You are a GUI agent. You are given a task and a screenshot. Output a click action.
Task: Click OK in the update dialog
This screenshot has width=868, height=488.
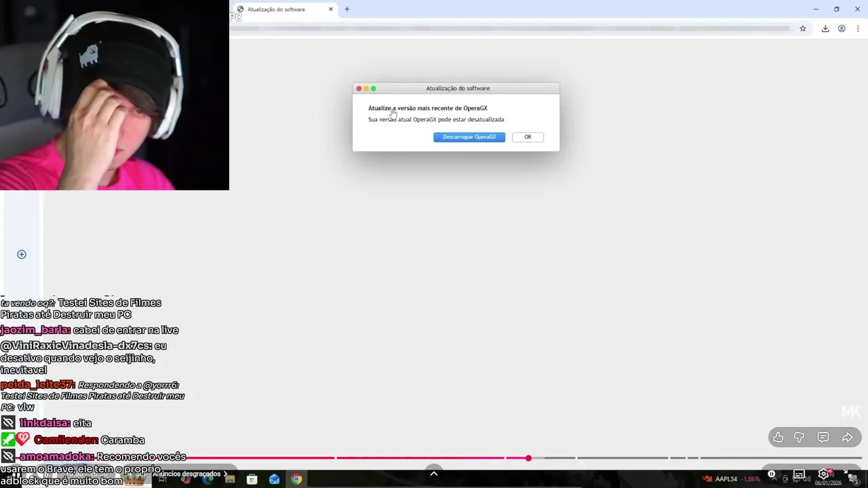[x=528, y=137]
